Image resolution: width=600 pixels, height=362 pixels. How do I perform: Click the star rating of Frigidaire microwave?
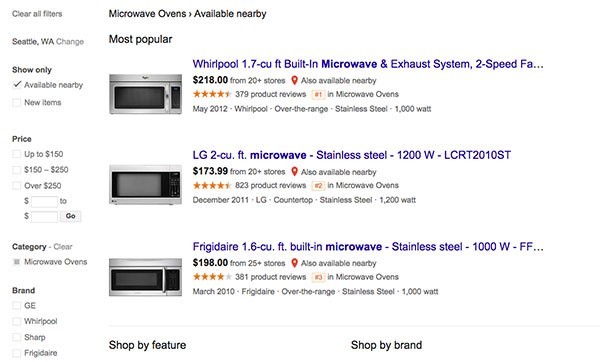coord(212,277)
